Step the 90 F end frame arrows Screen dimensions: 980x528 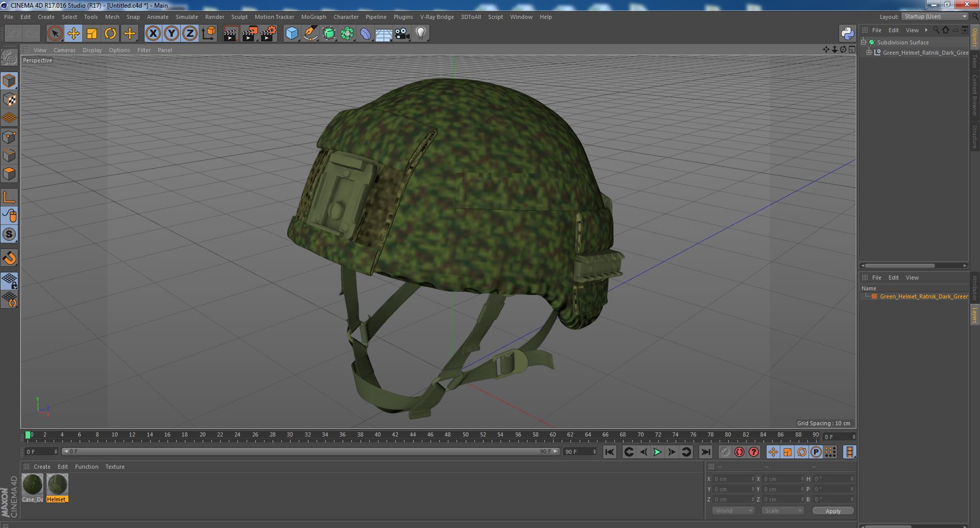(594, 452)
